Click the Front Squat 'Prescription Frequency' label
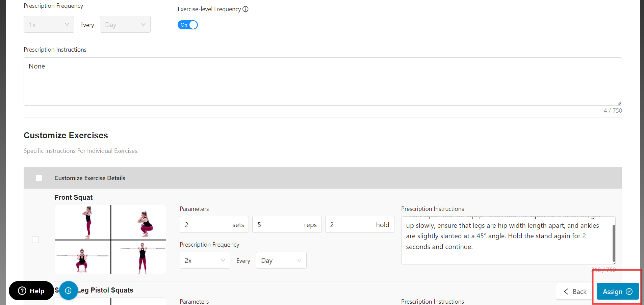This screenshot has width=644, height=305. pos(209,245)
